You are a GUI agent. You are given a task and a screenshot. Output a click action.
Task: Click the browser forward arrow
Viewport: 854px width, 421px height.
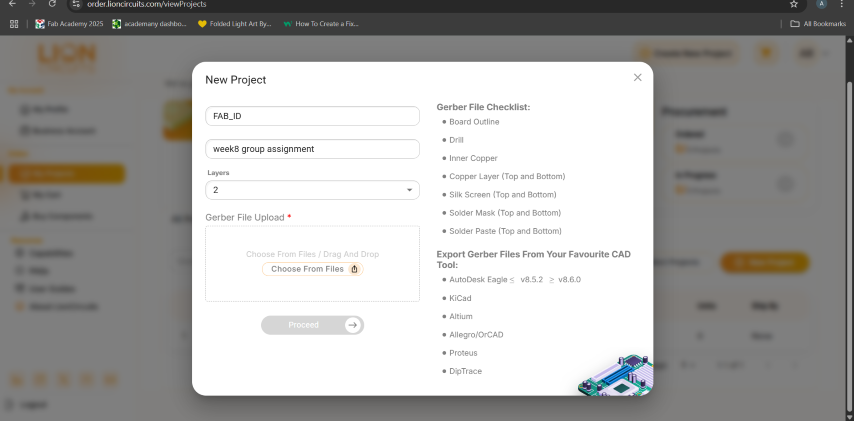[32, 4]
